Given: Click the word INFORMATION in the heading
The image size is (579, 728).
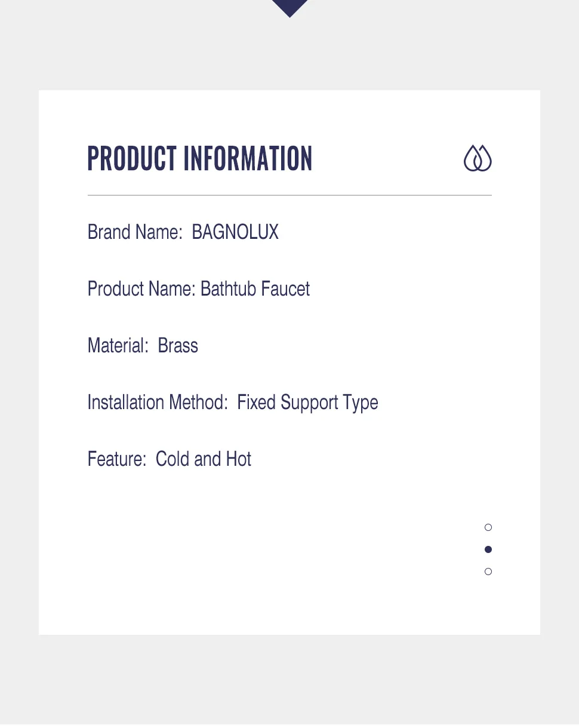Looking at the screenshot, I should click(248, 159).
